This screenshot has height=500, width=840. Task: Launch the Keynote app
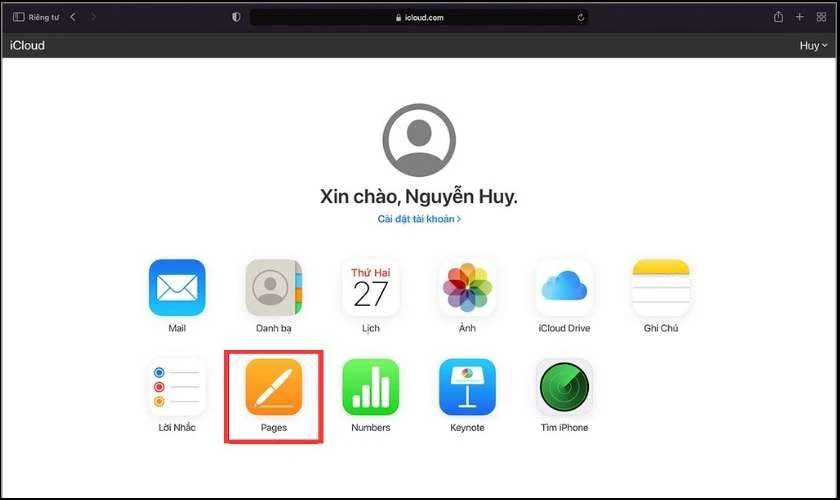pos(467,387)
